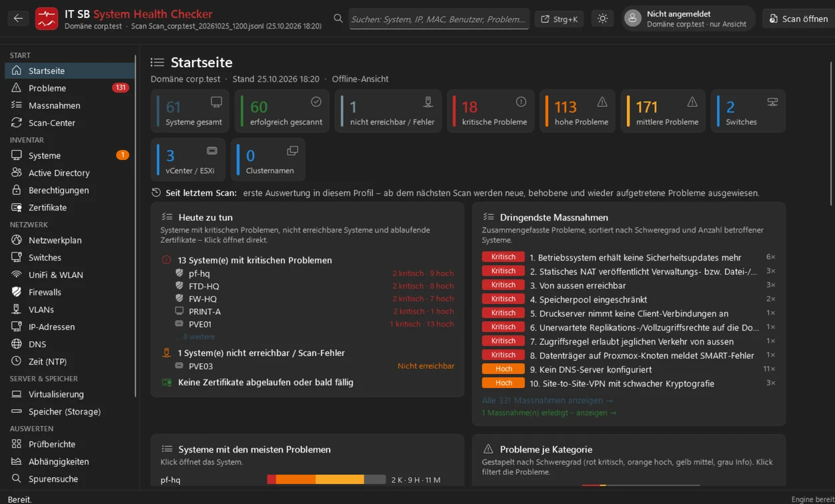Click the Virtualisierung icon in sidebar

coord(17,394)
